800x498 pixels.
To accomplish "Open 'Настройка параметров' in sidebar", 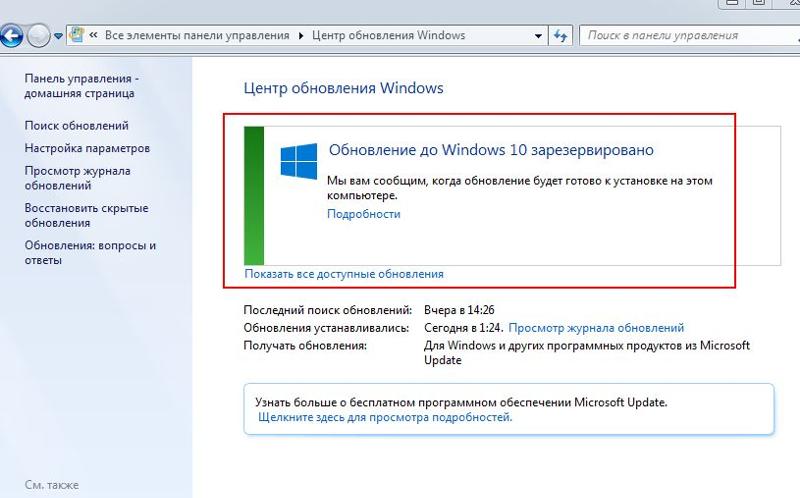I will [x=87, y=148].
